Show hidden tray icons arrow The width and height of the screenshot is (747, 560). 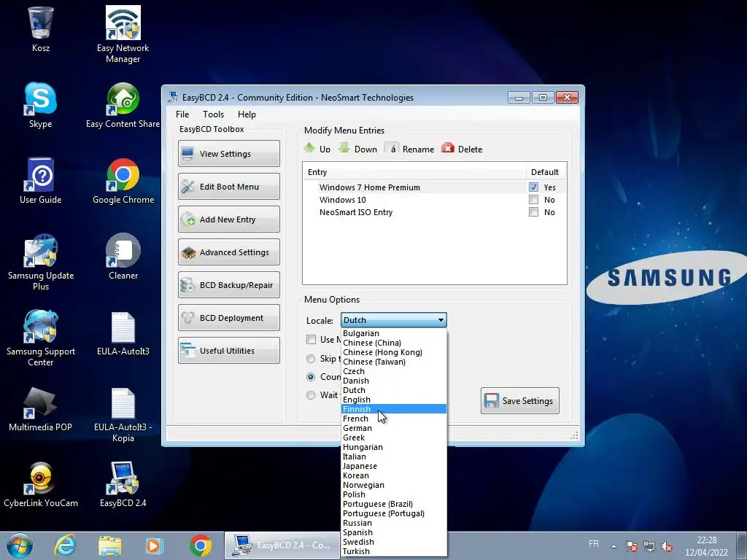coord(614,546)
